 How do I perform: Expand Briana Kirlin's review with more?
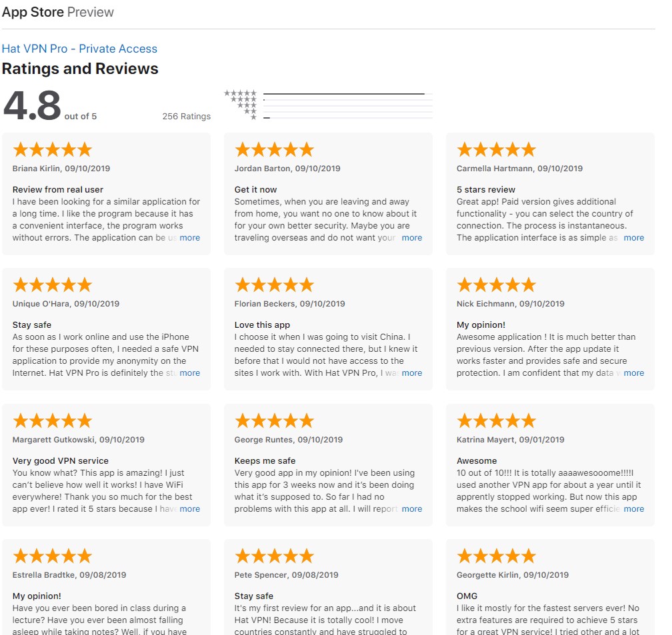[190, 238]
